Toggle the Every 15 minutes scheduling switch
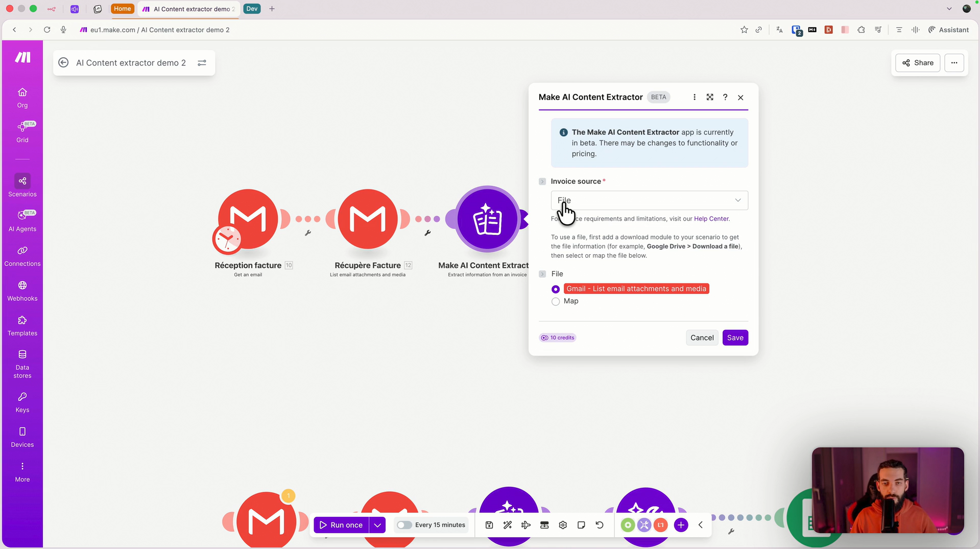The image size is (980, 549). click(404, 524)
